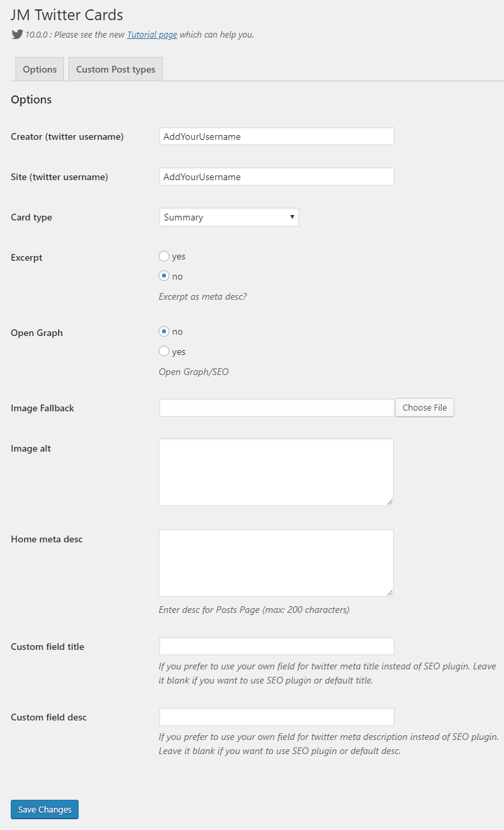Open the Tutorial page link
Screen dimensions: 504x830
pos(152,35)
